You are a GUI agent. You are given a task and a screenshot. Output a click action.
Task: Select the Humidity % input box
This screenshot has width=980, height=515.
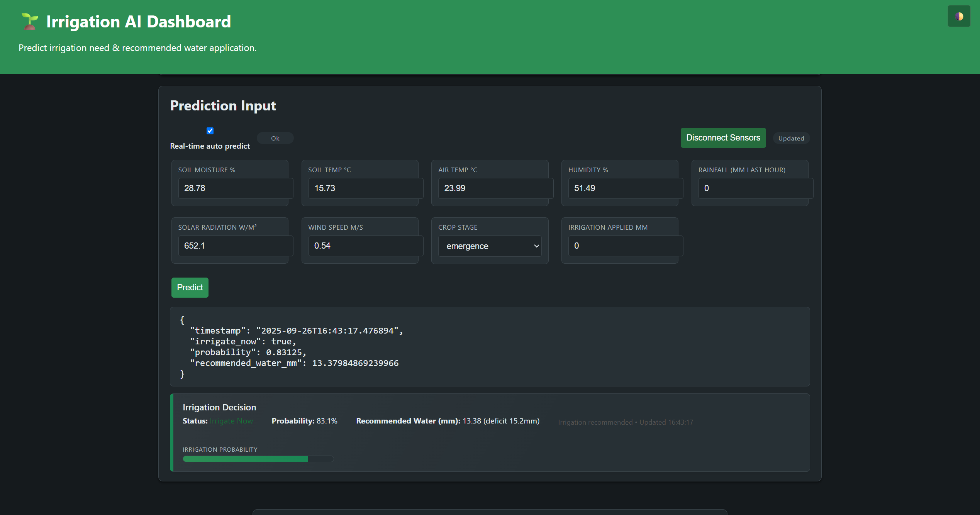pyautogui.click(x=625, y=188)
